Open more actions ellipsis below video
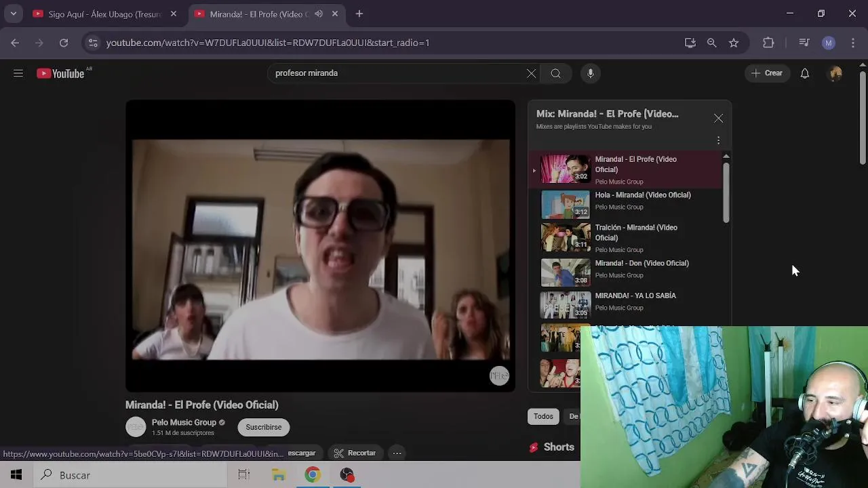The height and width of the screenshot is (488, 868). pos(397,453)
